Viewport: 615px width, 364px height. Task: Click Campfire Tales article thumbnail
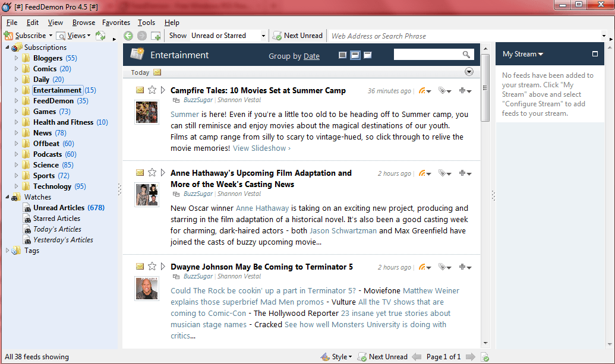(147, 112)
